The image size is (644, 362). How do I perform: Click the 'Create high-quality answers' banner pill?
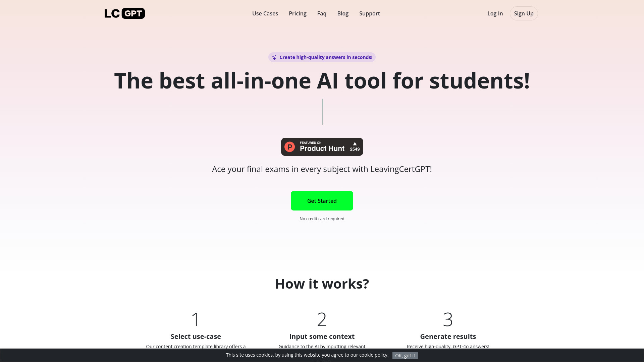(x=322, y=57)
